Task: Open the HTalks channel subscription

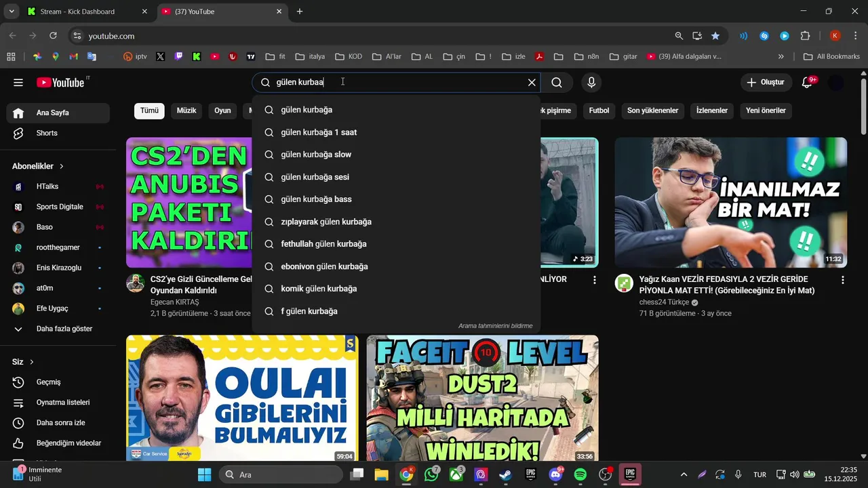Action: click(x=58, y=186)
